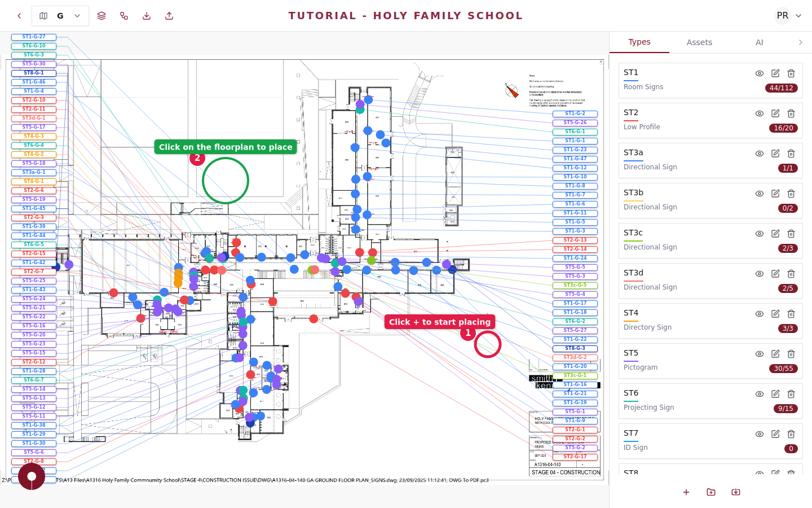The image size is (812, 508).
Task: Click the plus button to start placing signs
Action: [686, 492]
